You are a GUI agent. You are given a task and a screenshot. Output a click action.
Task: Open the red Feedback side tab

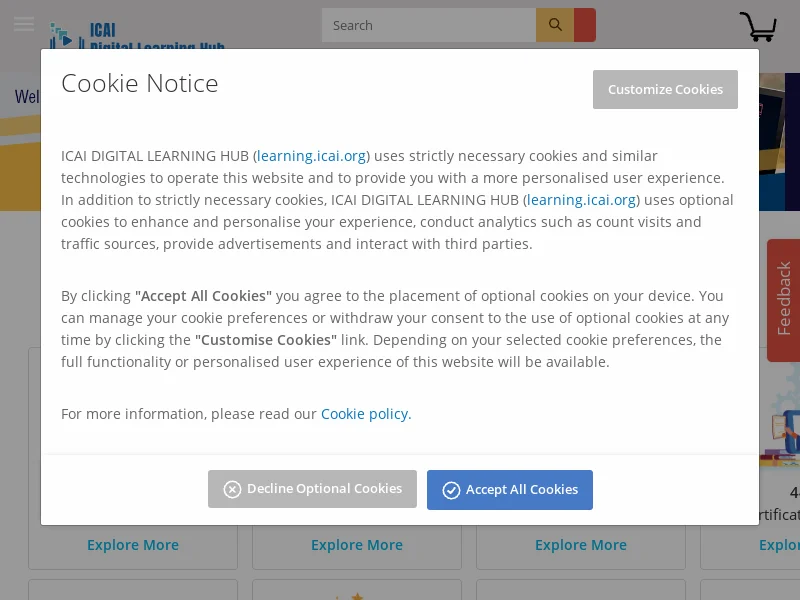(x=784, y=300)
